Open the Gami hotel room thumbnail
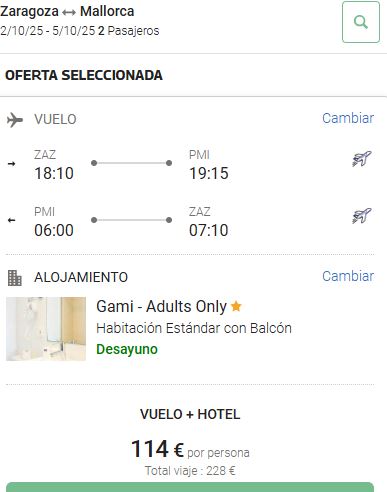 pos(46,329)
